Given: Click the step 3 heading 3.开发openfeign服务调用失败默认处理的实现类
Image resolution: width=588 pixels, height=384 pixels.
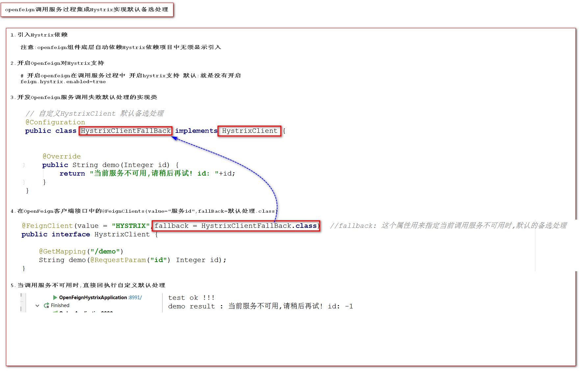Looking at the screenshot, I should (x=84, y=97).
